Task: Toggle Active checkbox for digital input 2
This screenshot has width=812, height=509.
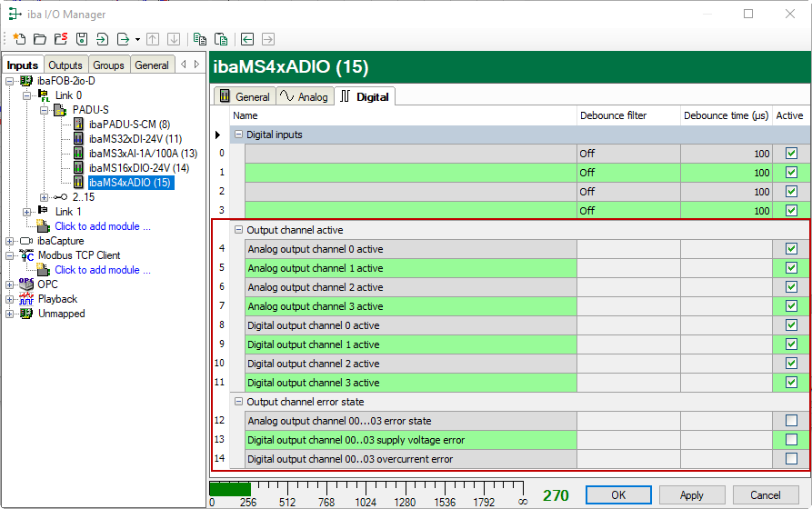Action: [791, 192]
